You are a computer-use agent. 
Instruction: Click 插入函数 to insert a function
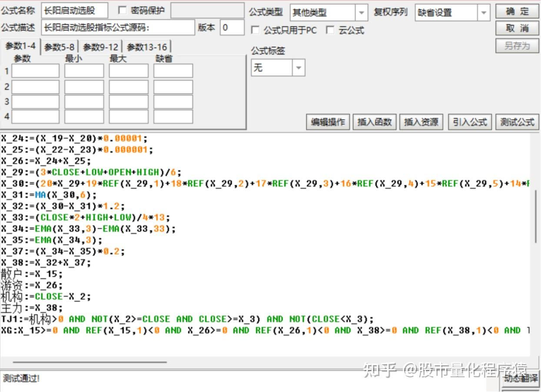point(375,122)
